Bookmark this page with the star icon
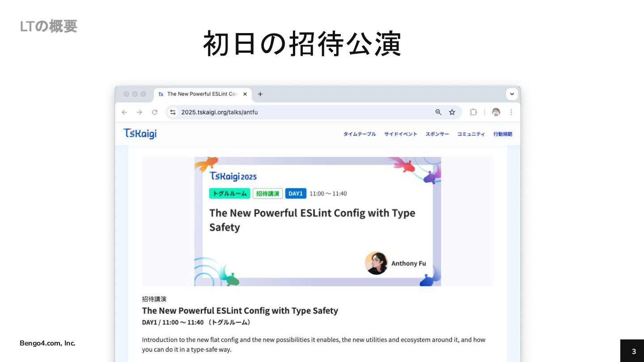 (x=452, y=112)
